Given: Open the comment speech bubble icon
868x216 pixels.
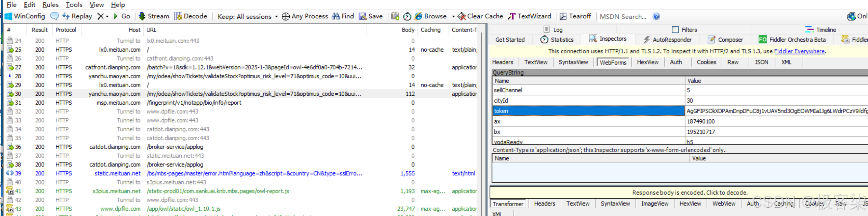Looking at the screenshot, I should pyautogui.click(x=54, y=16).
